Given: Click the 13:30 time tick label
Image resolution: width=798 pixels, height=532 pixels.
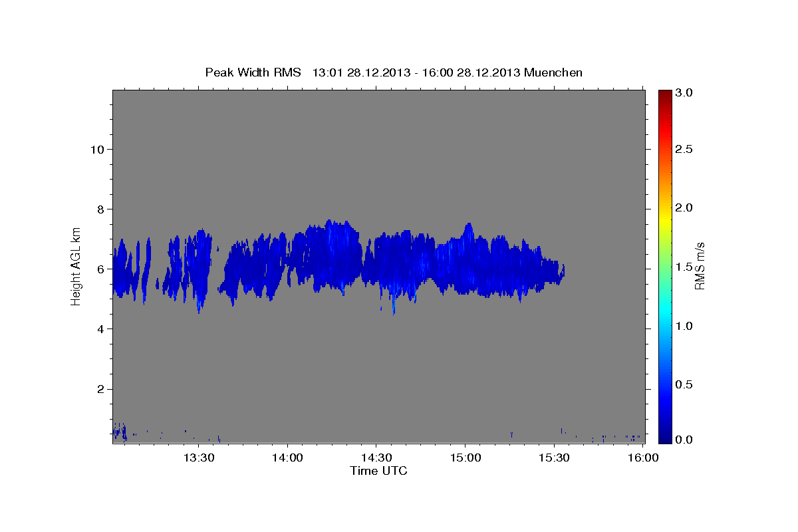Looking at the screenshot, I should coord(199,458).
